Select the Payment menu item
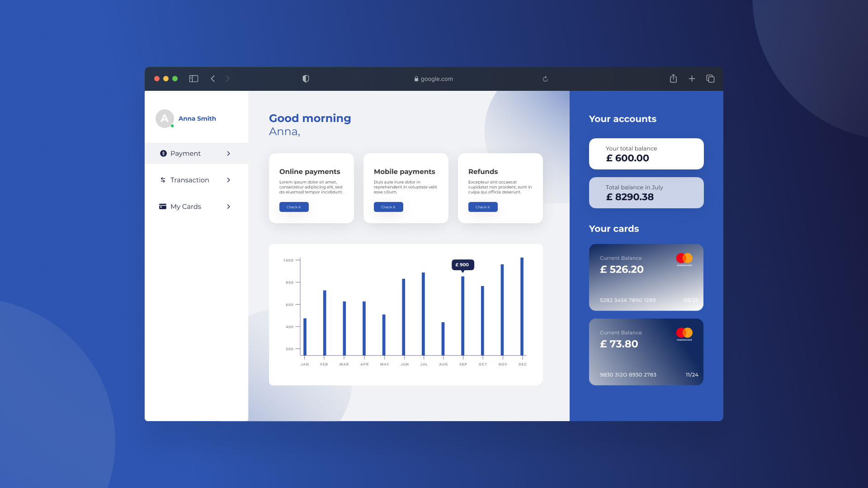Viewport: 868px width, 488px height. (x=196, y=153)
